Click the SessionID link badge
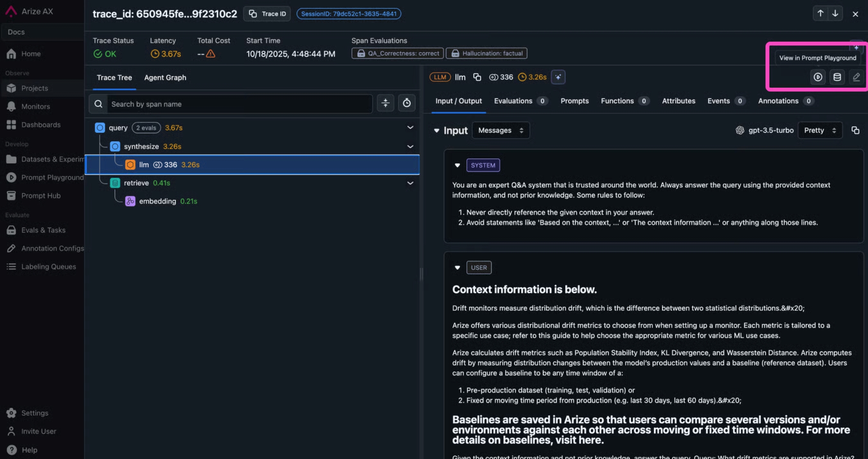The image size is (868, 459). pos(348,14)
